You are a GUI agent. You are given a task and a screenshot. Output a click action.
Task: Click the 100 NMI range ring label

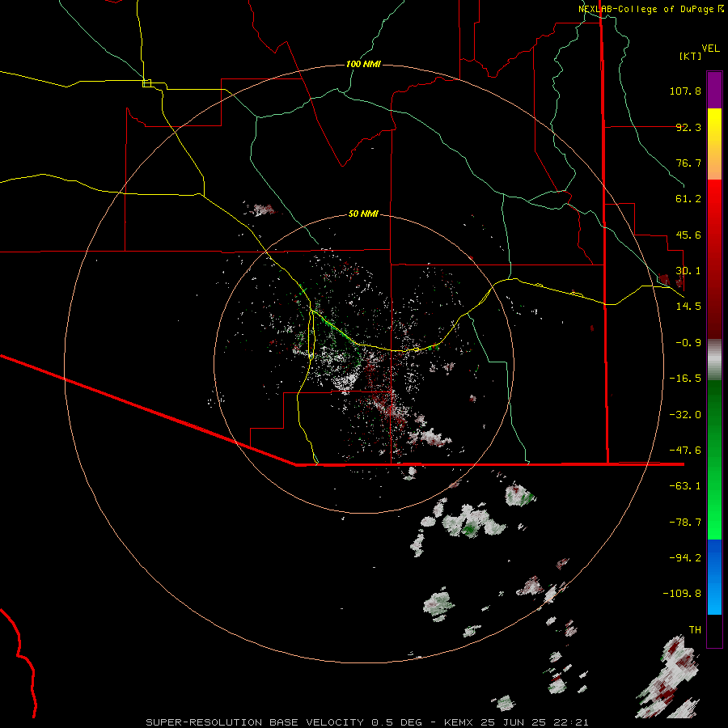(363, 64)
